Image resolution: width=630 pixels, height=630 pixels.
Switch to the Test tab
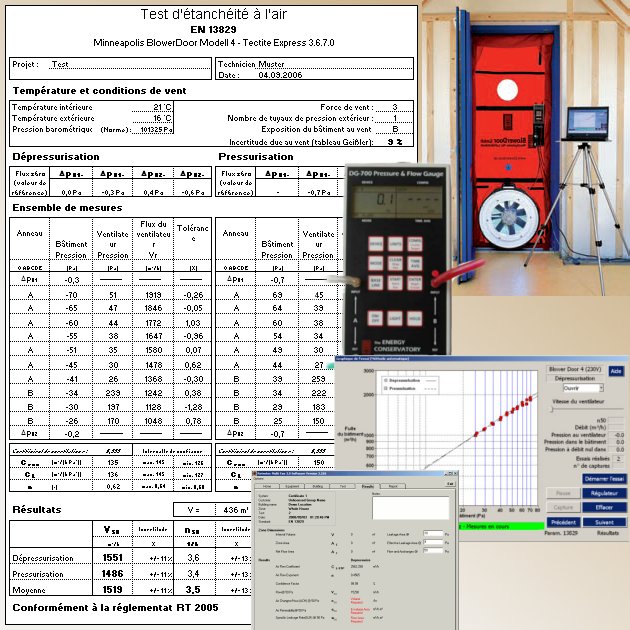pyautogui.click(x=342, y=486)
